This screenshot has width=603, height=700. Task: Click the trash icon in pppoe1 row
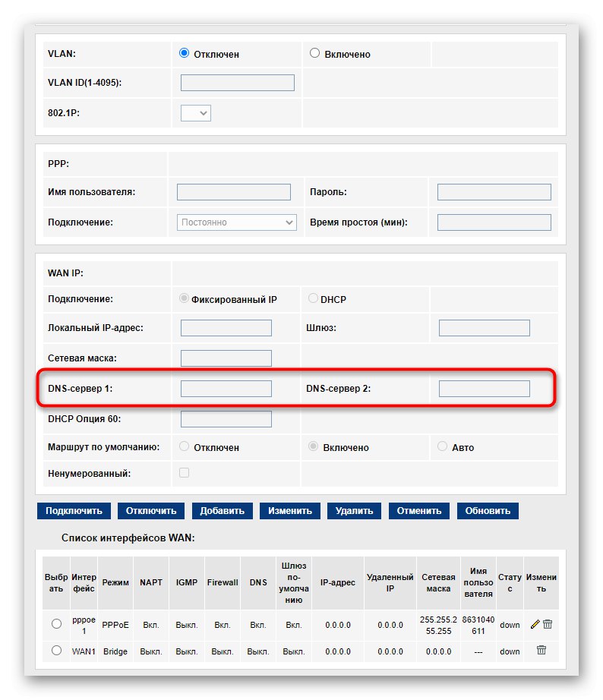coord(547,624)
